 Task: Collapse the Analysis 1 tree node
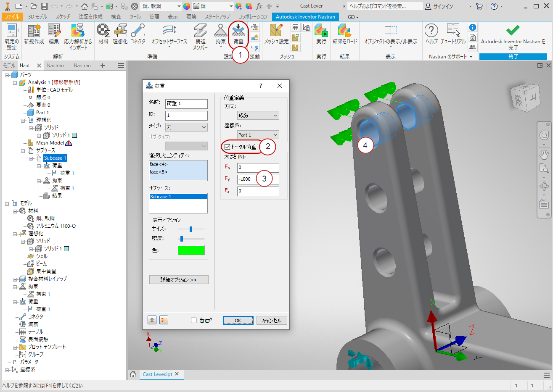15,82
